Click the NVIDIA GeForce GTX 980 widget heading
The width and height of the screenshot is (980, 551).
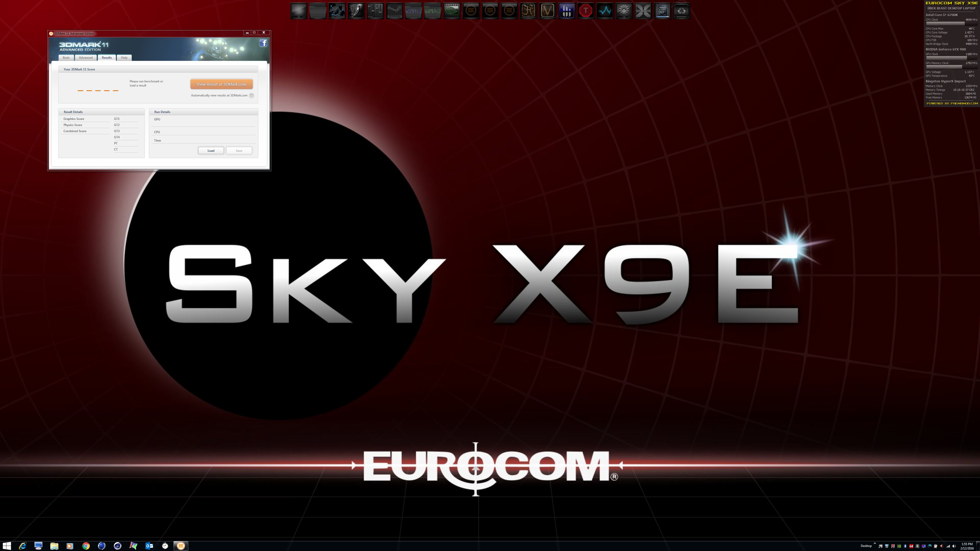click(946, 49)
